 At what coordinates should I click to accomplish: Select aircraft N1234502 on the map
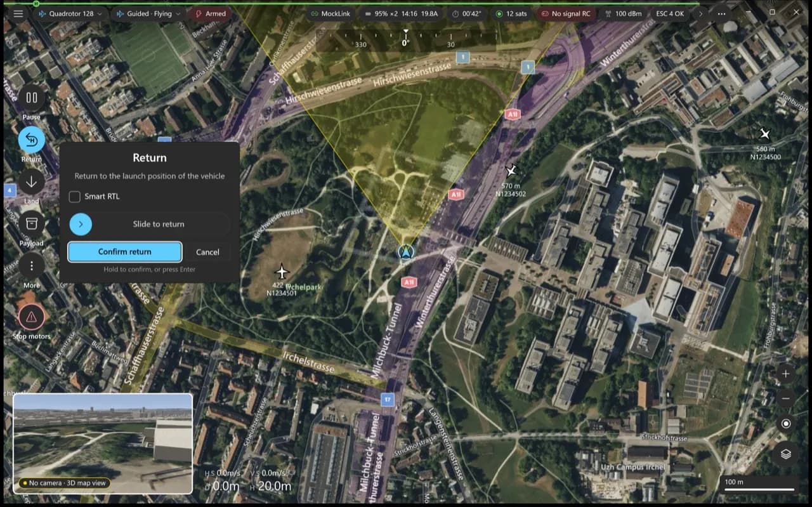[511, 170]
